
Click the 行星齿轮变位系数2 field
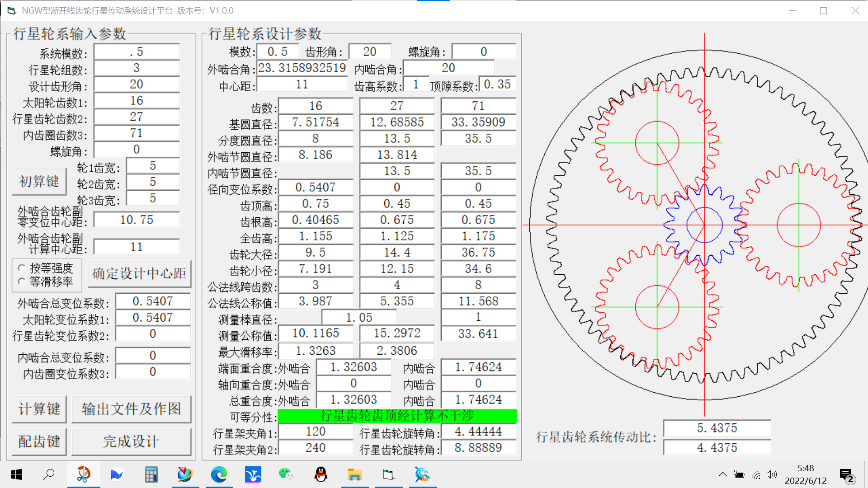[x=153, y=334]
